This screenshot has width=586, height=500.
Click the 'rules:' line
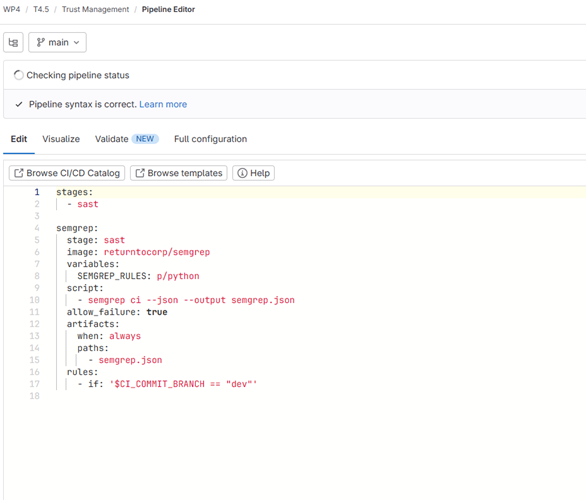pyautogui.click(x=82, y=372)
